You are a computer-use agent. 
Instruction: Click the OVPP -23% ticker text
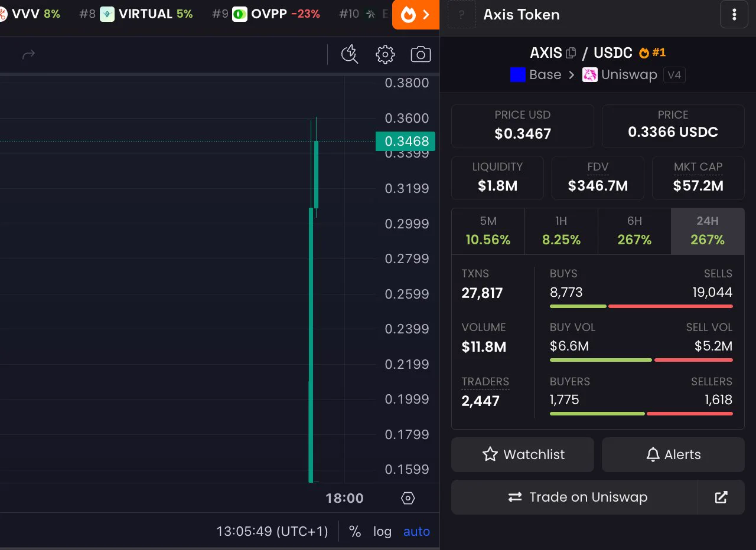tap(285, 14)
